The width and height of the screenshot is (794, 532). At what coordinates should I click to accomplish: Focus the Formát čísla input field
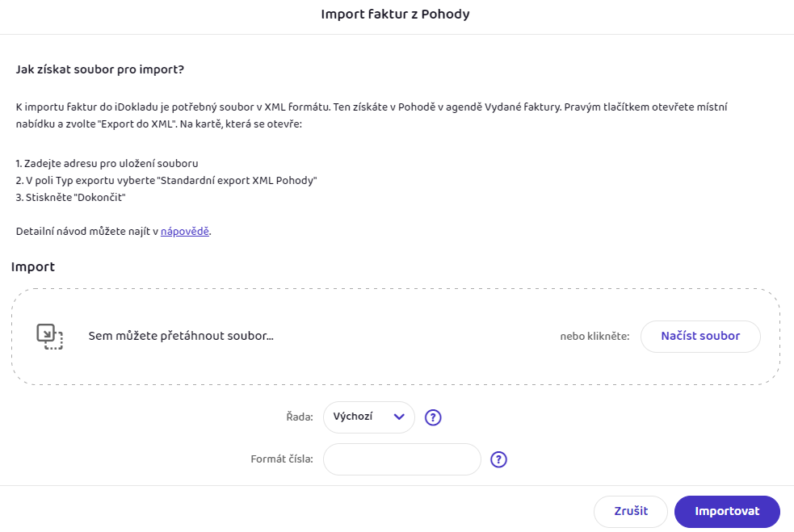402,459
